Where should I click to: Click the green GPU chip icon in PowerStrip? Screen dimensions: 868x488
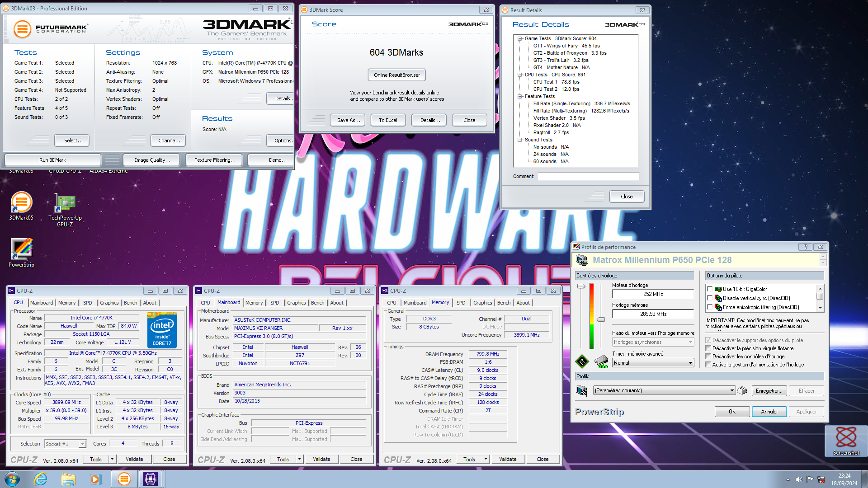click(582, 361)
